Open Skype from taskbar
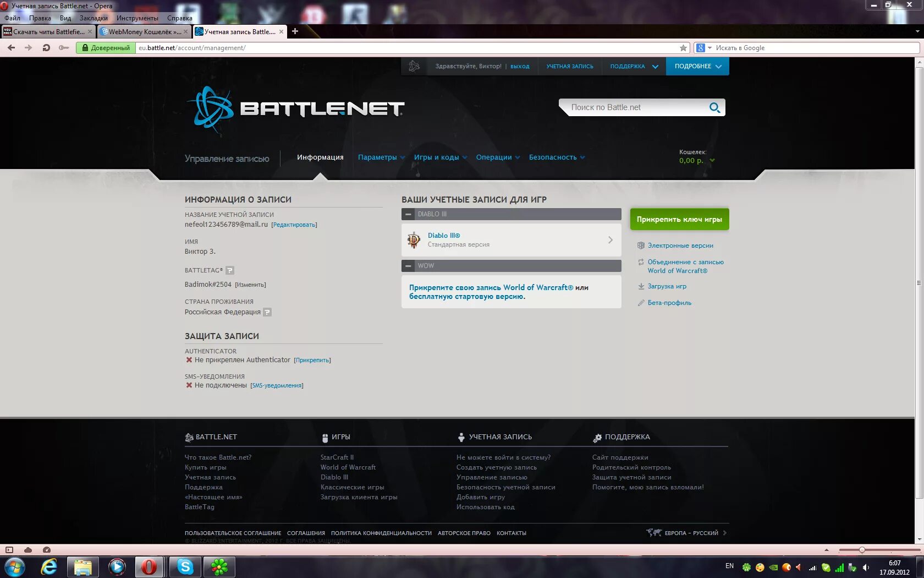Image resolution: width=924 pixels, height=578 pixels. point(185,566)
